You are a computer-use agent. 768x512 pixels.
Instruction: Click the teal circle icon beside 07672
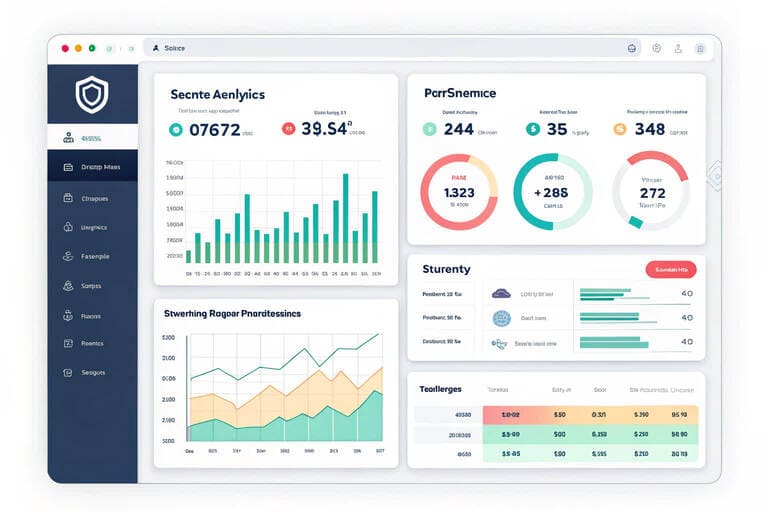click(176, 129)
